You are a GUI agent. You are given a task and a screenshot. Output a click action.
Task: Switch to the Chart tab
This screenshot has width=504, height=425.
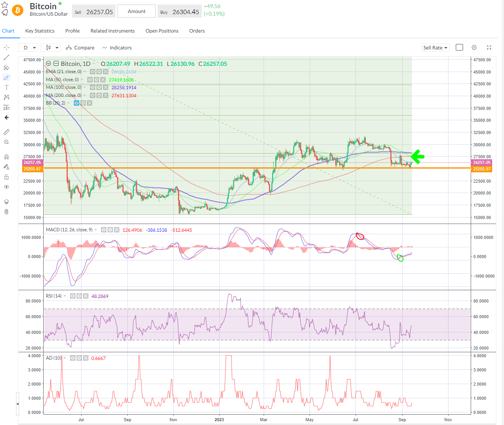(x=8, y=31)
